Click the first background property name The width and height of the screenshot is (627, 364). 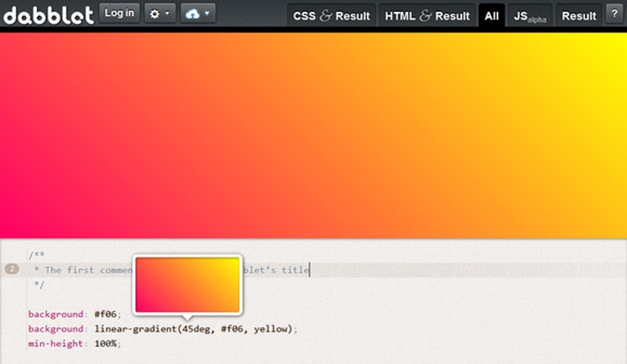55,314
